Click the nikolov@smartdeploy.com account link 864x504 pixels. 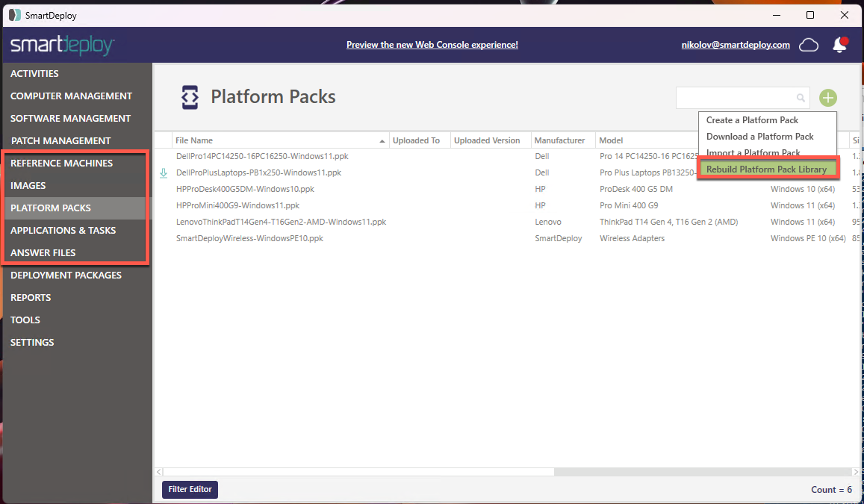(x=735, y=45)
